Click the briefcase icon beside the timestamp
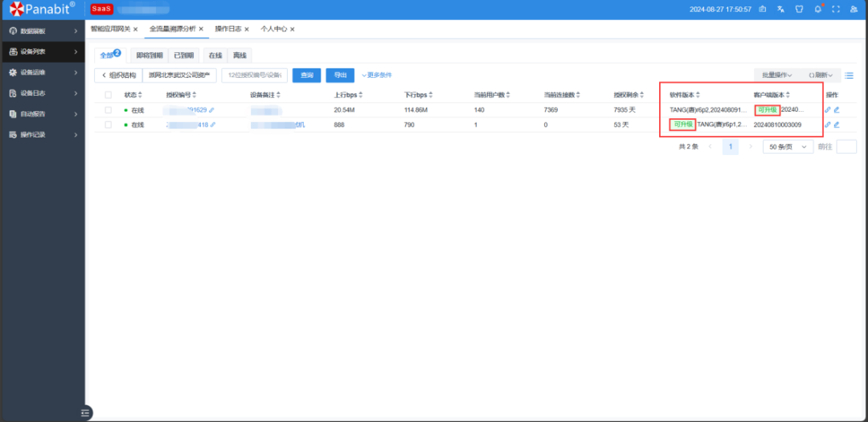Viewport: 868px width, 422px height. (762, 9)
